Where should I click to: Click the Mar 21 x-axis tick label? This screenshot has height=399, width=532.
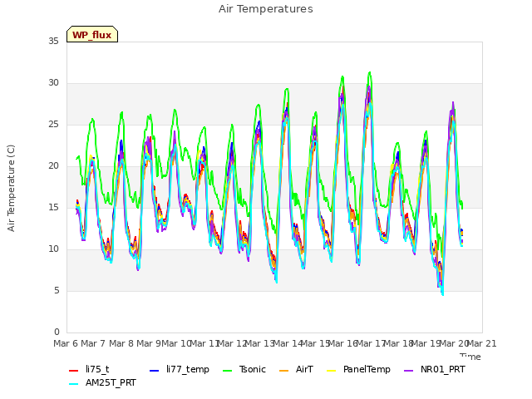pos(482,343)
